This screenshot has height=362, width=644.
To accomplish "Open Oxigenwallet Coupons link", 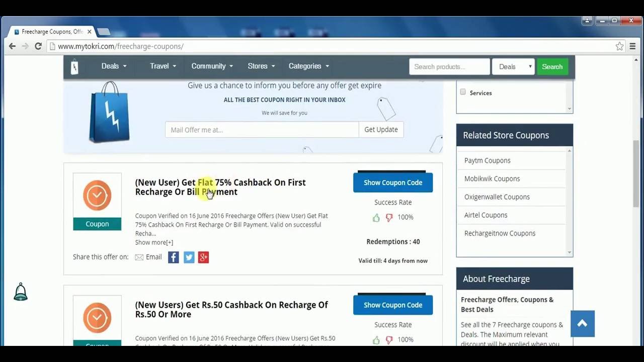I will pyautogui.click(x=497, y=197).
